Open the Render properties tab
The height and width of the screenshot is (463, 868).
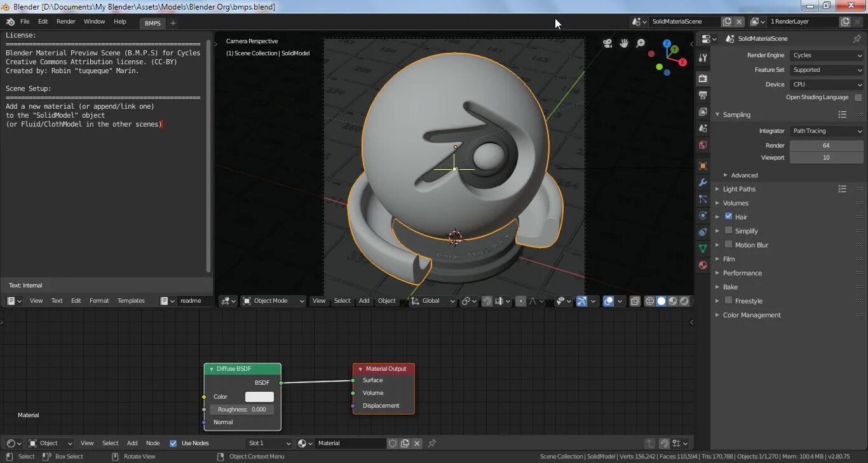tap(703, 78)
